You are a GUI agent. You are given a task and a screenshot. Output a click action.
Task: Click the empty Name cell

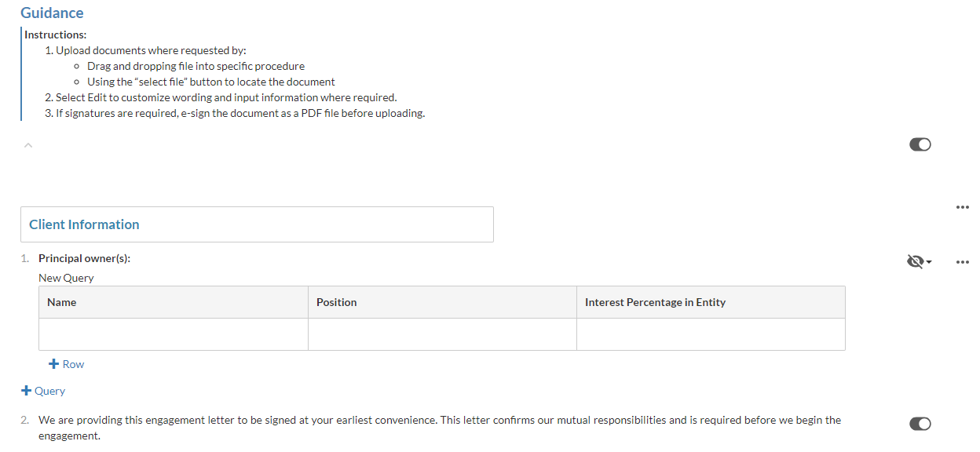pos(174,334)
